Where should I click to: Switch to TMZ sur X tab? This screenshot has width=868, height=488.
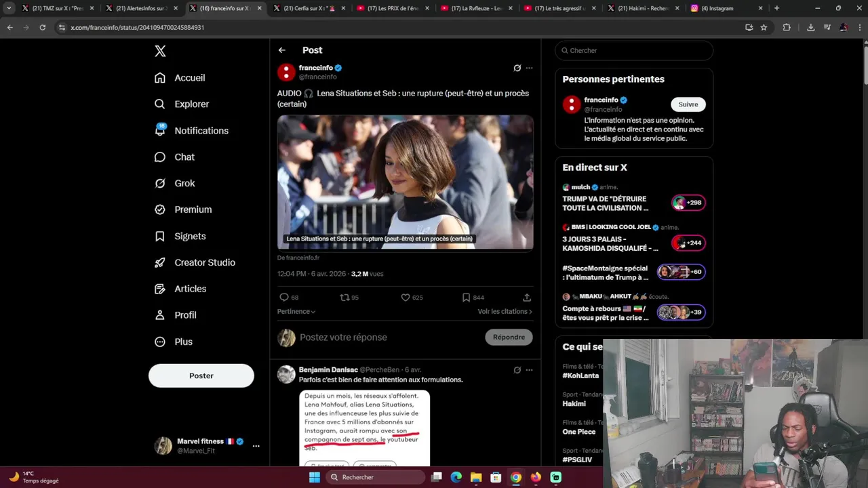(x=58, y=8)
